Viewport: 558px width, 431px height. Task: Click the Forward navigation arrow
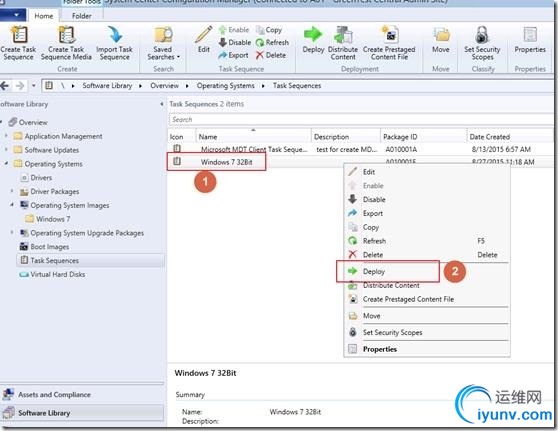coord(20,86)
